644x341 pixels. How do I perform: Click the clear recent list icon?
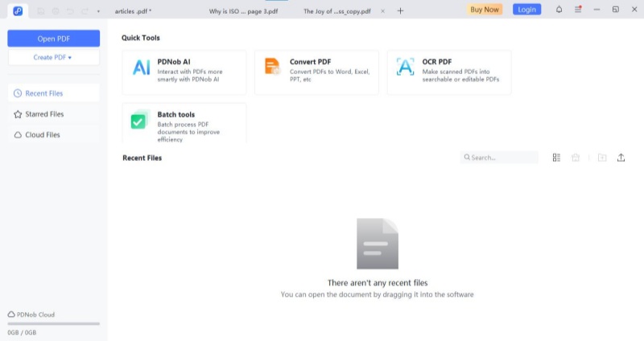pyautogui.click(x=576, y=158)
